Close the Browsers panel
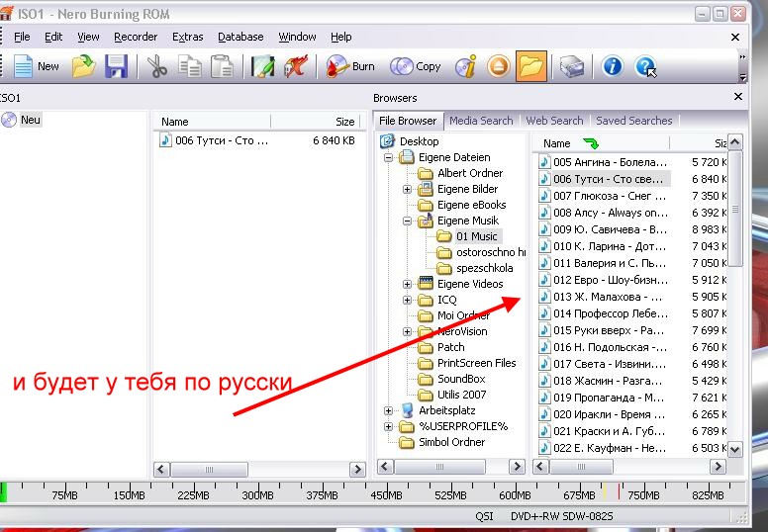This screenshot has width=768, height=532. click(738, 97)
